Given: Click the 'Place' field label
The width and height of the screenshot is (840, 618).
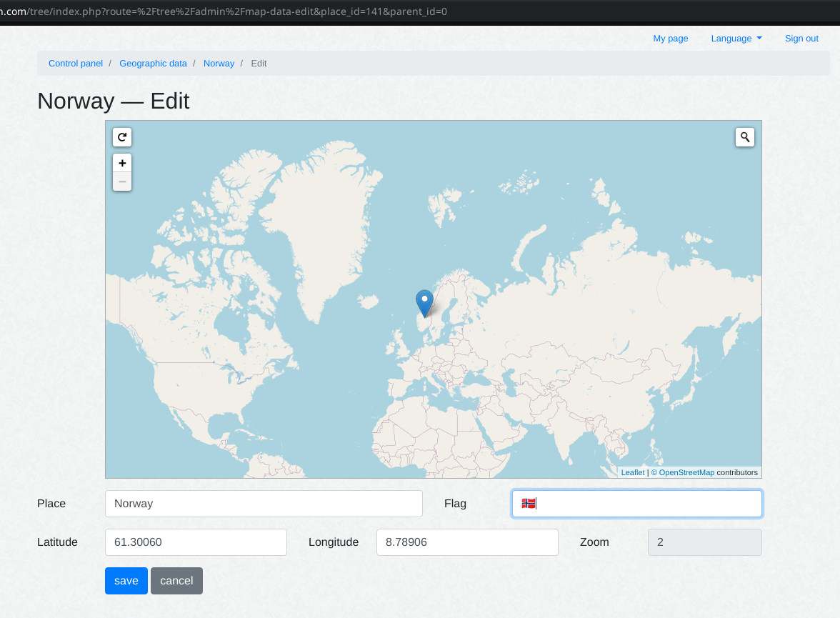Looking at the screenshot, I should (51, 504).
